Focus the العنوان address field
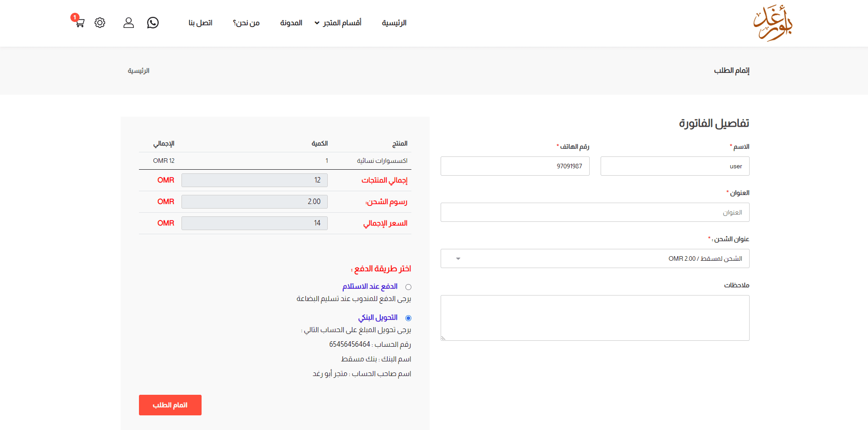 coord(594,212)
